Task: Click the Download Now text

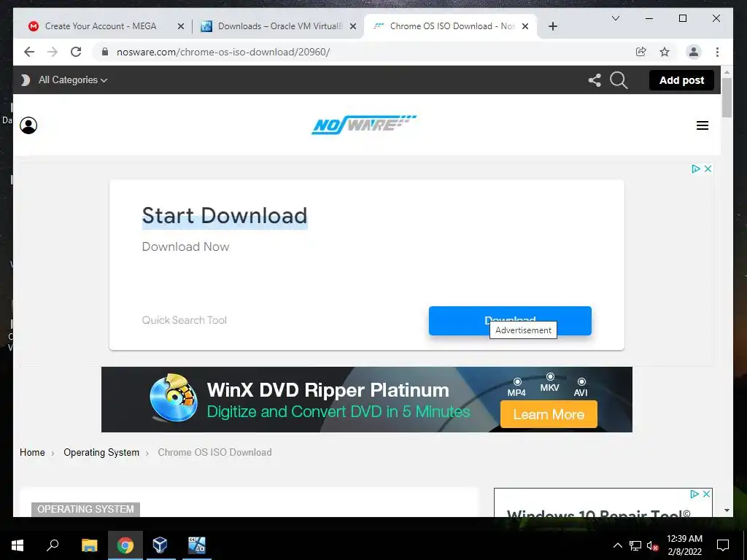Action: pos(186,246)
